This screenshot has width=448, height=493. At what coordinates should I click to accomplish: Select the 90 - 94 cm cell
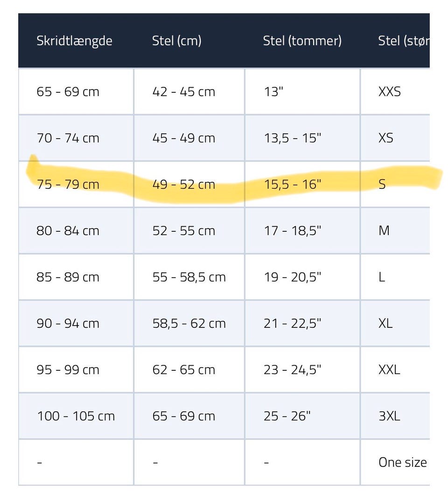click(68, 323)
